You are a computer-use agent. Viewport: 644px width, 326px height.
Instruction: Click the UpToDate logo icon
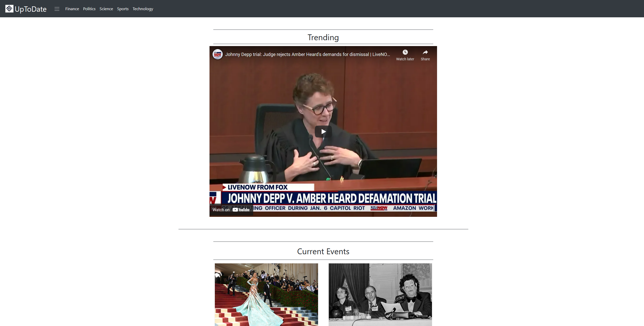[9, 9]
